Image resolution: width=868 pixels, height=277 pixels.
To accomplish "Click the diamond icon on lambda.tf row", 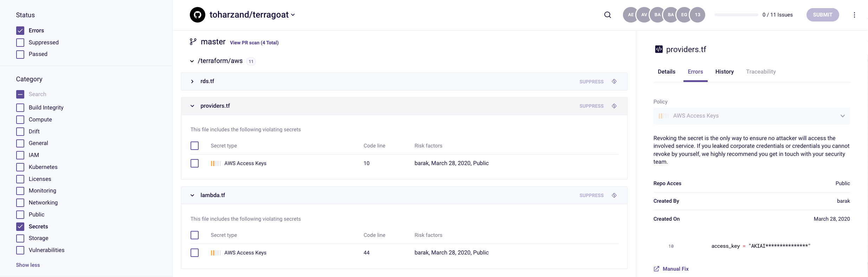I will tap(614, 195).
